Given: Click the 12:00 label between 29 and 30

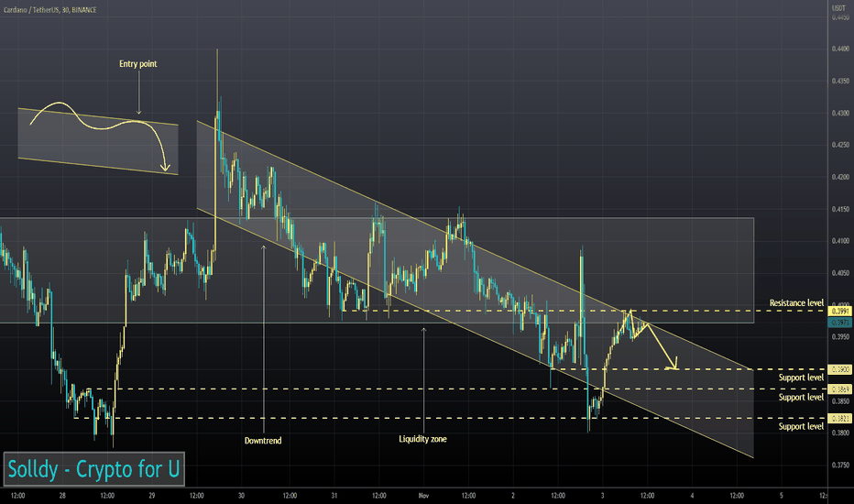Looking at the screenshot, I should pos(197,495).
